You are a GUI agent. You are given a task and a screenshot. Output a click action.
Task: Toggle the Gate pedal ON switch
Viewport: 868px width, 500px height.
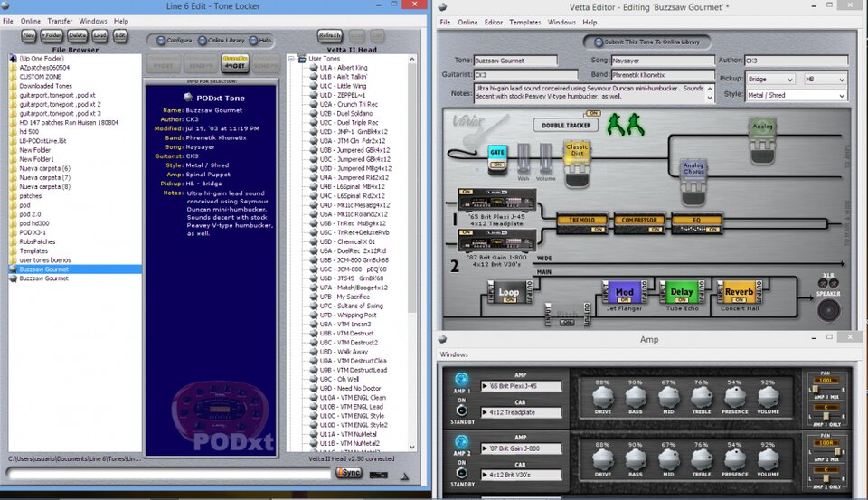click(x=497, y=165)
